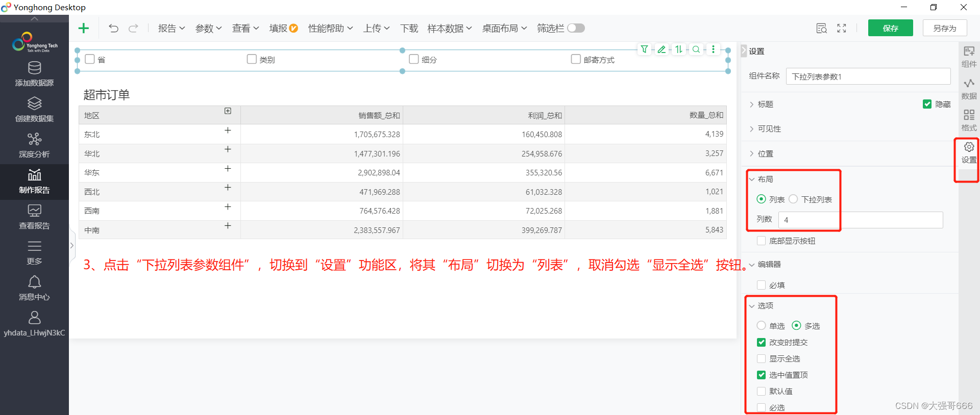Uncheck the 隐藏 title checkbox
Viewport: 980px width, 415px height.
(927, 104)
